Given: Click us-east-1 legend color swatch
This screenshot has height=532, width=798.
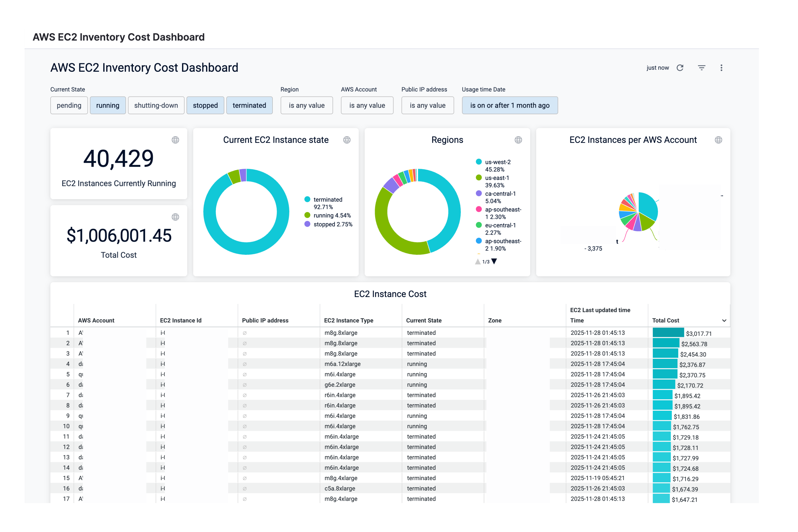Looking at the screenshot, I should [479, 177].
